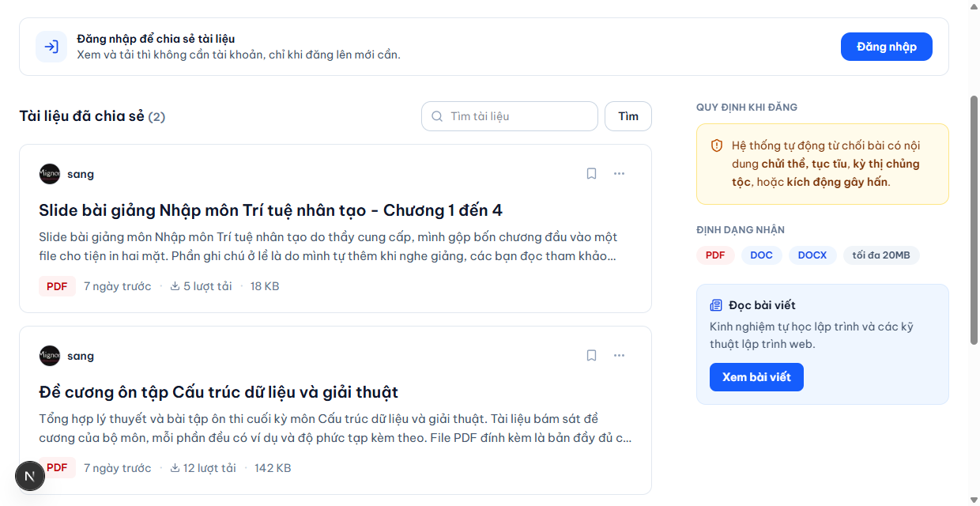
Task: Click the Xem bài viết button
Action: [x=756, y=377]
